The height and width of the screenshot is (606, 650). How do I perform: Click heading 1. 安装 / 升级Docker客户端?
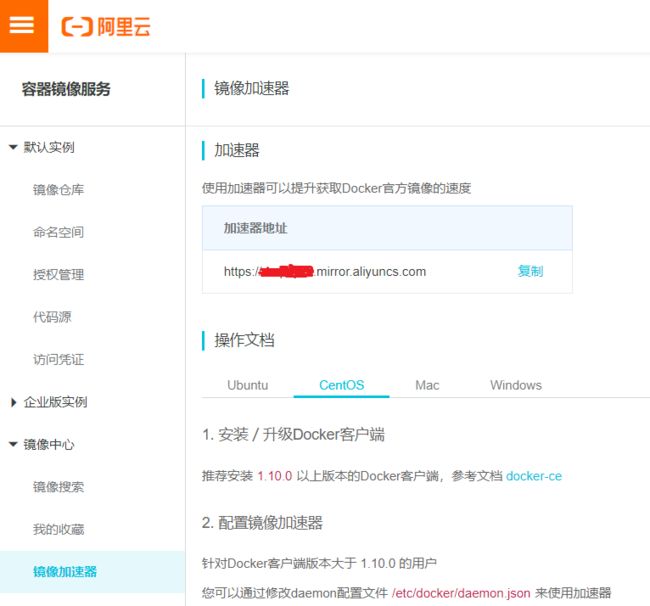pyautogui.click(x=293, y=434)
